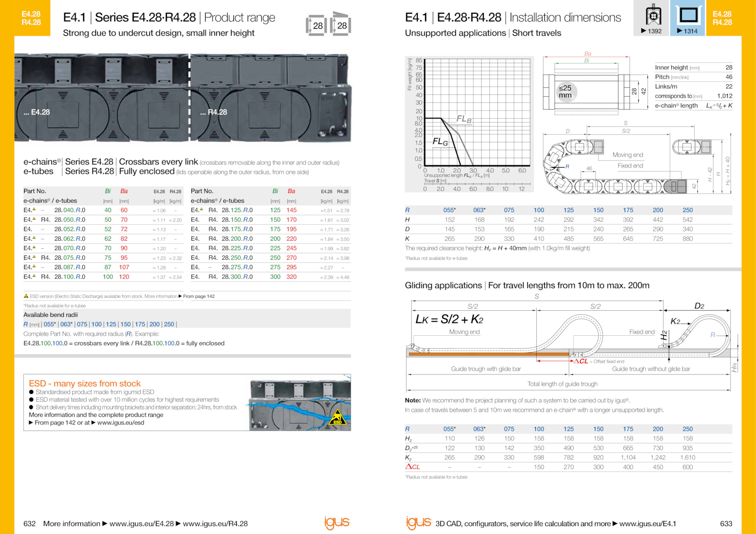This screenshot has height=534, width=756.
Task: Click the igus logo on page 633
Action: pyautogui.click(x=419, y=523)
